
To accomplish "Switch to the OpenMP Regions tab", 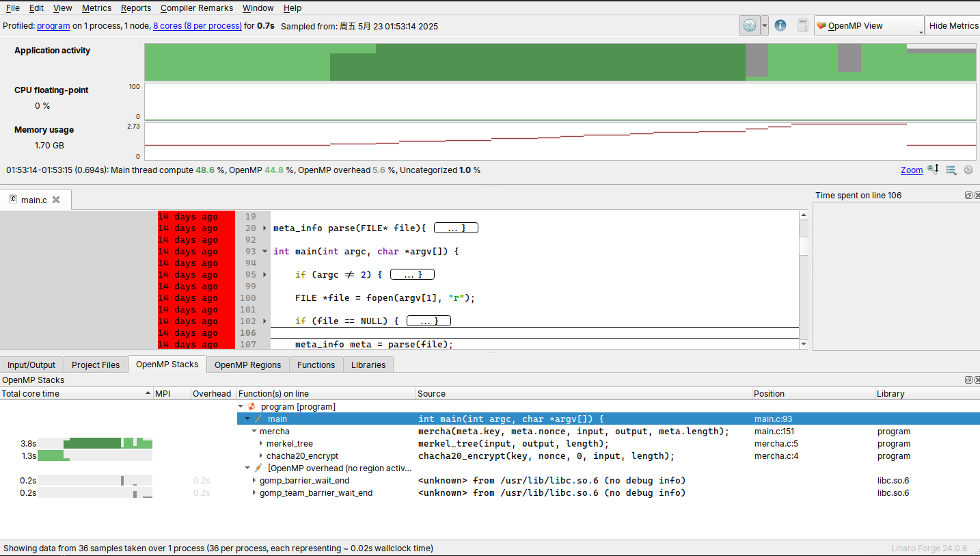I will (x=247, y=365).
